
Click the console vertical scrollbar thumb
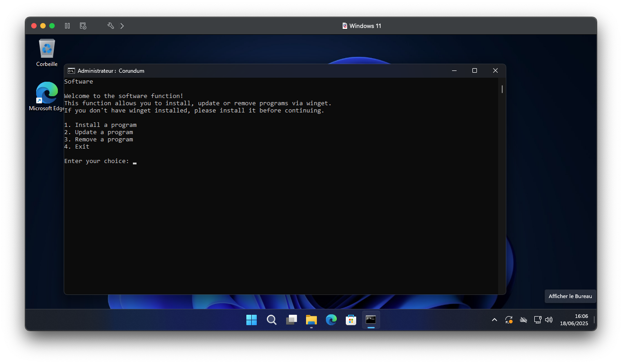502,89
